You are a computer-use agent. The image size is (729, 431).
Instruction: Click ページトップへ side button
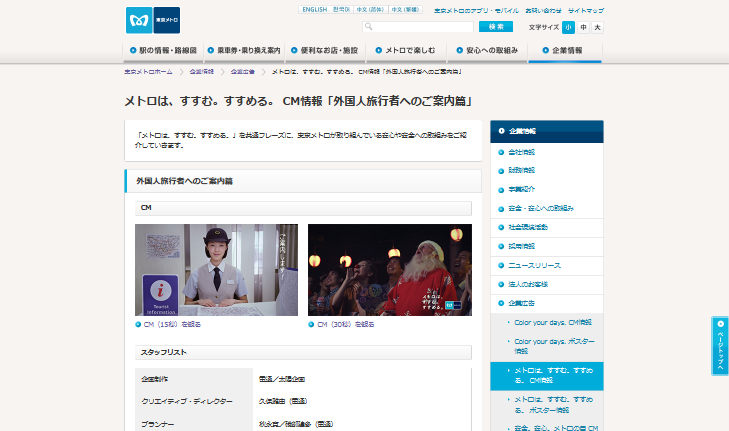(x=720, y=346)
